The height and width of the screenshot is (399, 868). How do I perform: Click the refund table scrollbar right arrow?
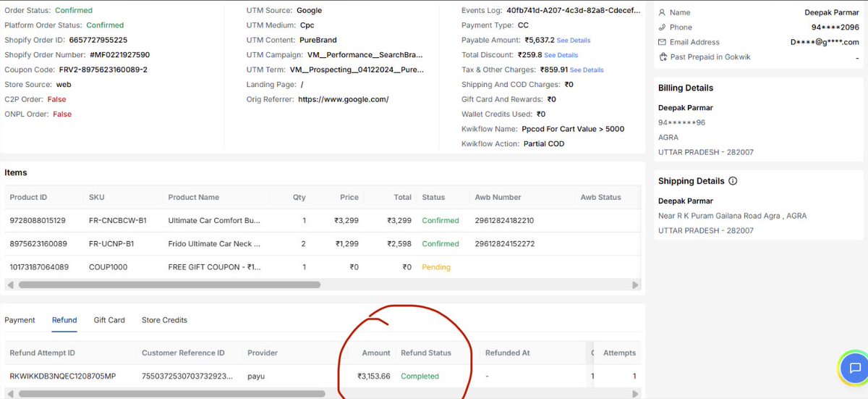[636, 394]
